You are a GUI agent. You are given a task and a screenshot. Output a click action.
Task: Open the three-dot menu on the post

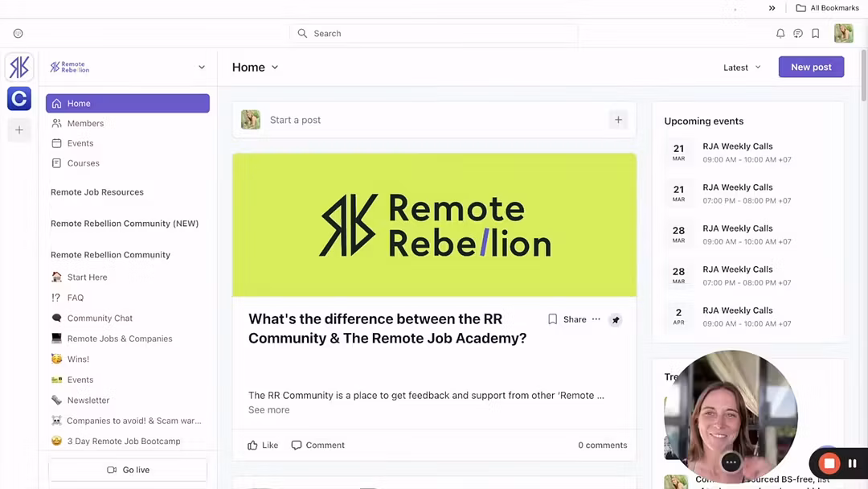(596, 319)
